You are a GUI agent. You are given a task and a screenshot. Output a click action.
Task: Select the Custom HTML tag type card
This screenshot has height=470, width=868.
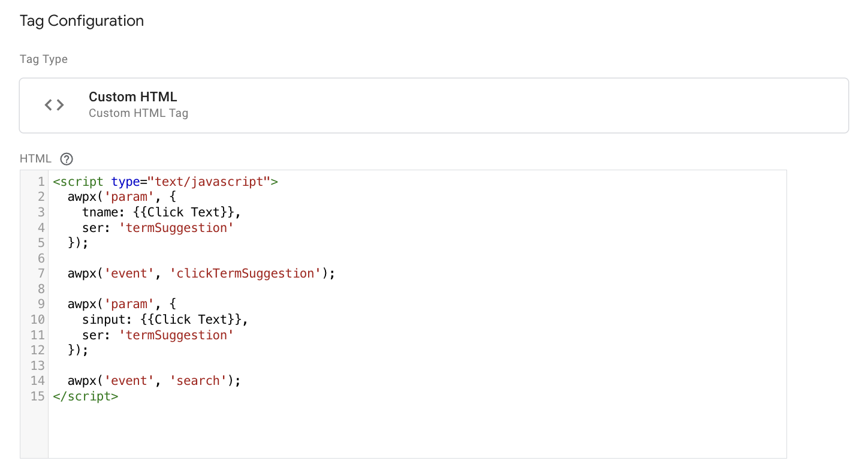tap(434, 105)
